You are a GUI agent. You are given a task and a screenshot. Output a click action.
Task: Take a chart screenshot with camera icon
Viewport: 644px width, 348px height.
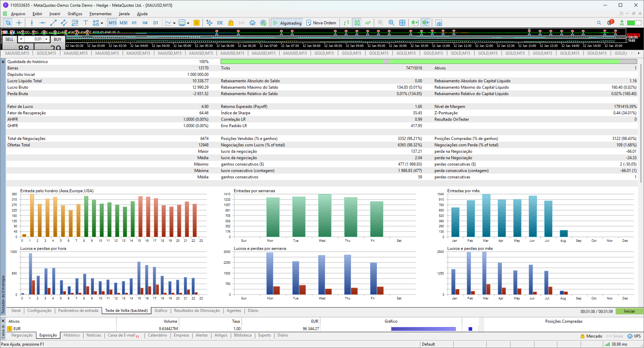[439, 23]
